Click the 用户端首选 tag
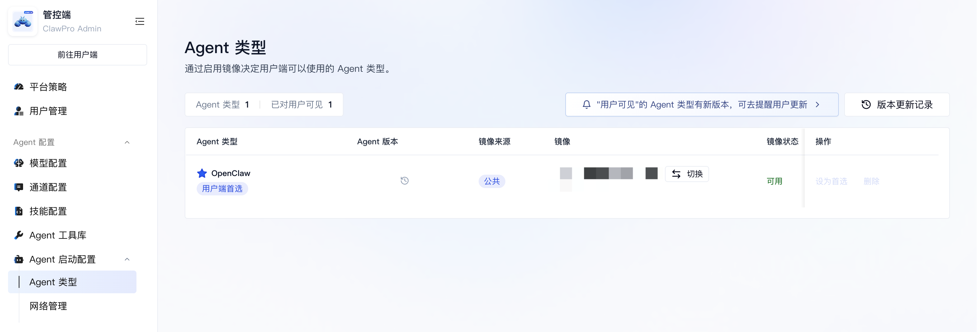Image resolution: width=980 pixels, height=332 pixels. (222, 189)
